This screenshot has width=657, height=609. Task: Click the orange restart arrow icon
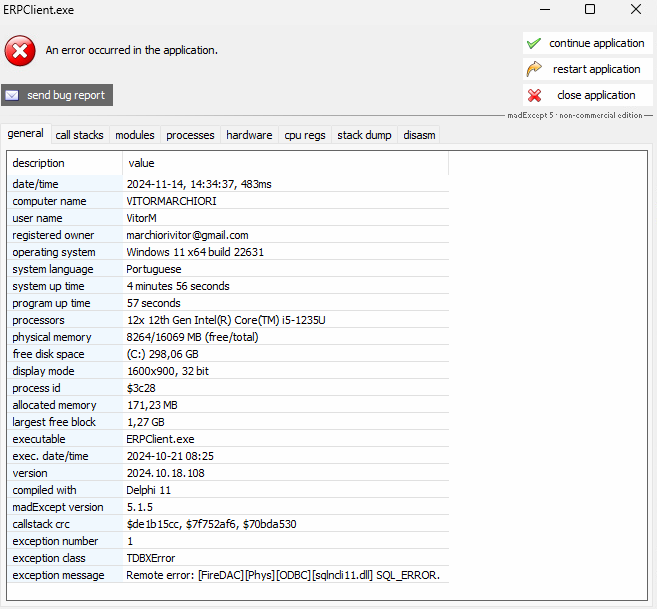click(534, 69)
